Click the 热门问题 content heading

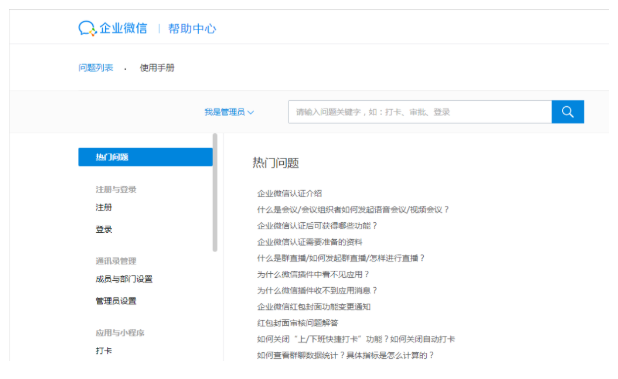pos(275,163)
